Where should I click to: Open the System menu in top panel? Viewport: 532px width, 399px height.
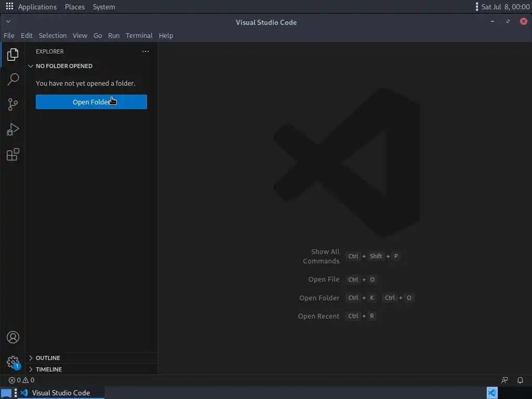pos(104,7)
